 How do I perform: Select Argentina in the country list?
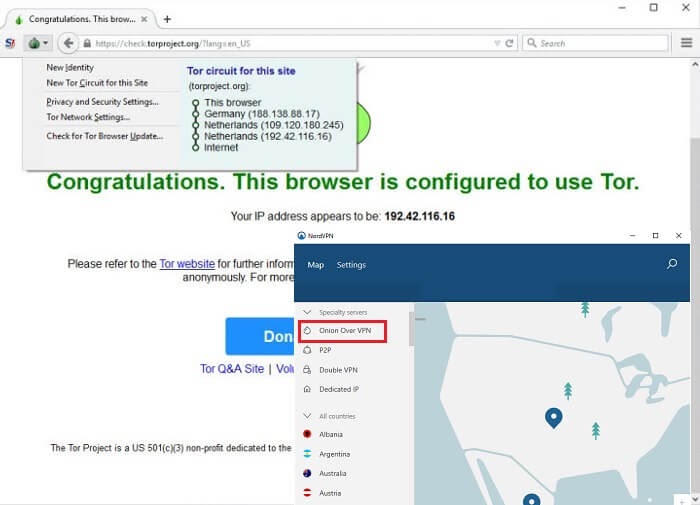coord(334,454)
